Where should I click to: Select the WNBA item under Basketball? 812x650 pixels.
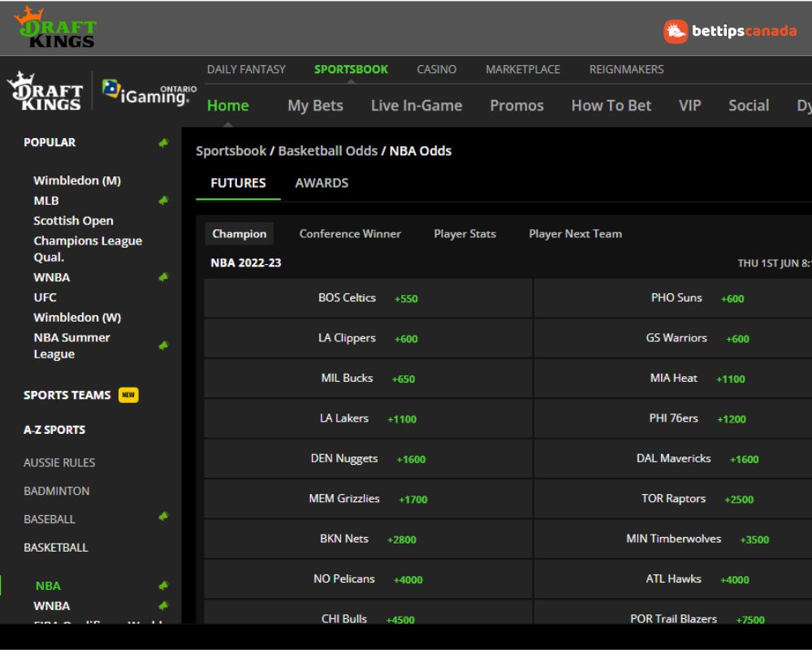pyautogui.click(x=51, y=606)
